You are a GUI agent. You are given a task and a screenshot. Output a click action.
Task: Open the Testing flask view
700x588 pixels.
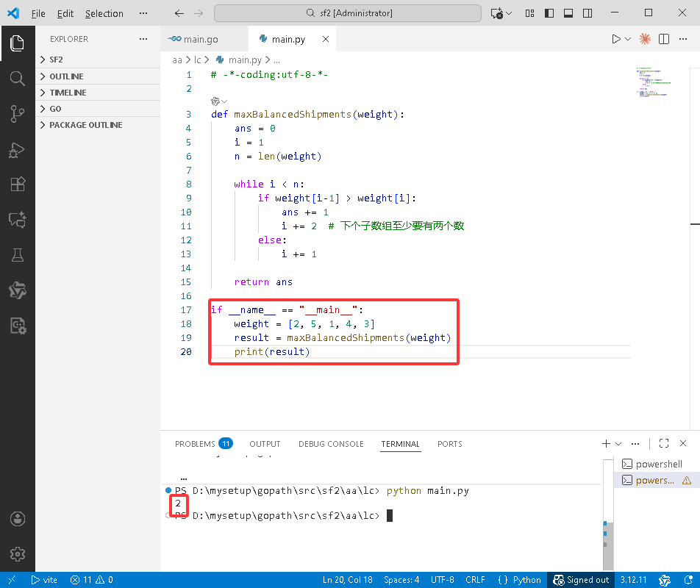point(17,255)
